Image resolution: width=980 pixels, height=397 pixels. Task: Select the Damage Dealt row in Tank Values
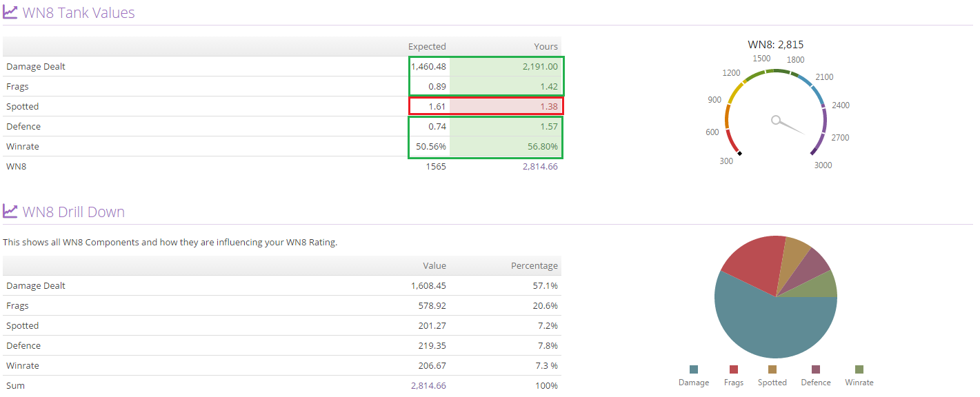(282, 66)
